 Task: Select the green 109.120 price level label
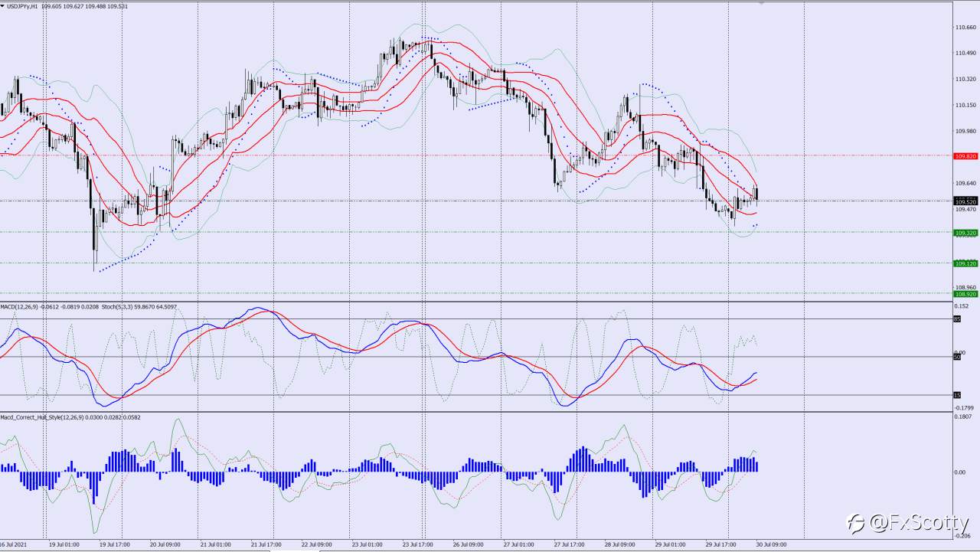point(965,263)
